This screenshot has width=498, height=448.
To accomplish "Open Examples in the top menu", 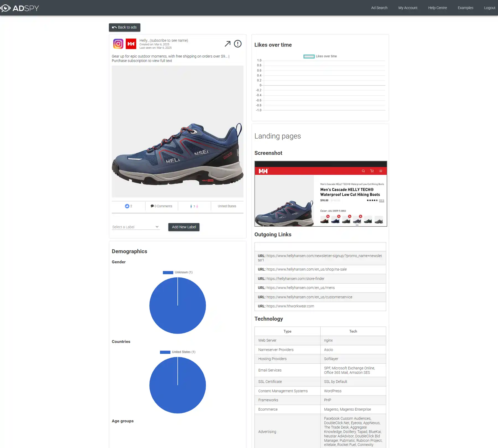I will 465,8.
